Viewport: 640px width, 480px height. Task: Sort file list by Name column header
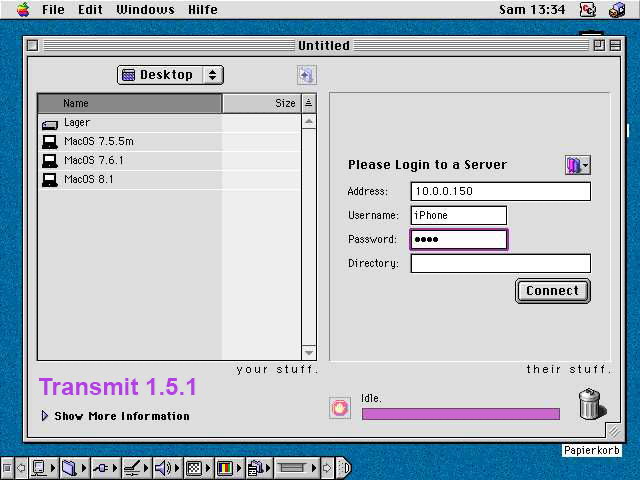coord(129,103)
